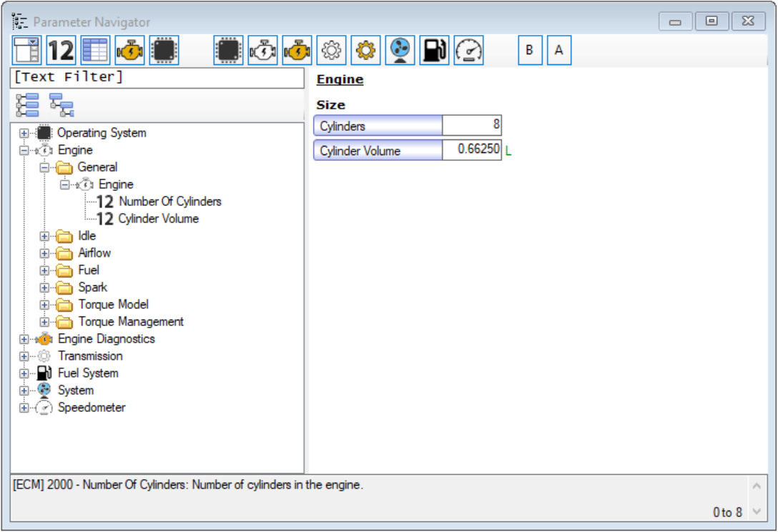Click the collapse-all tree icon below the filter

click(61, 105)
